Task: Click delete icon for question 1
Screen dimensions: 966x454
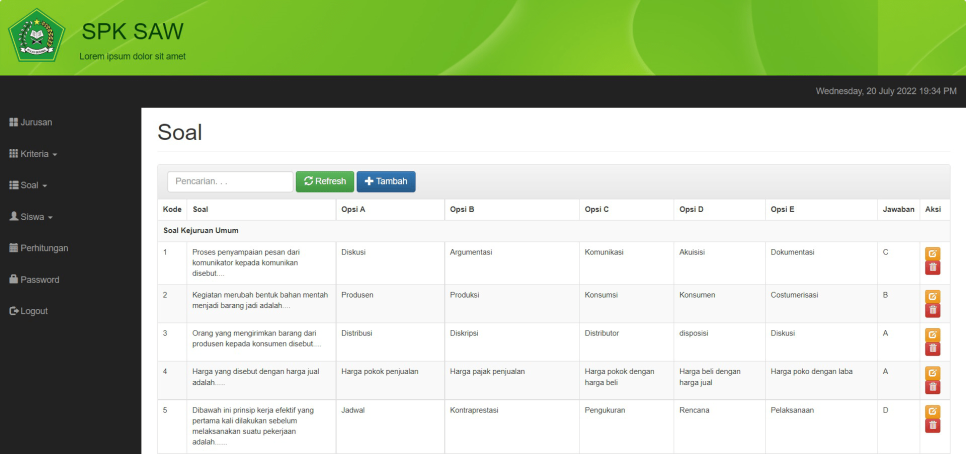Action: tap(932, 268)
